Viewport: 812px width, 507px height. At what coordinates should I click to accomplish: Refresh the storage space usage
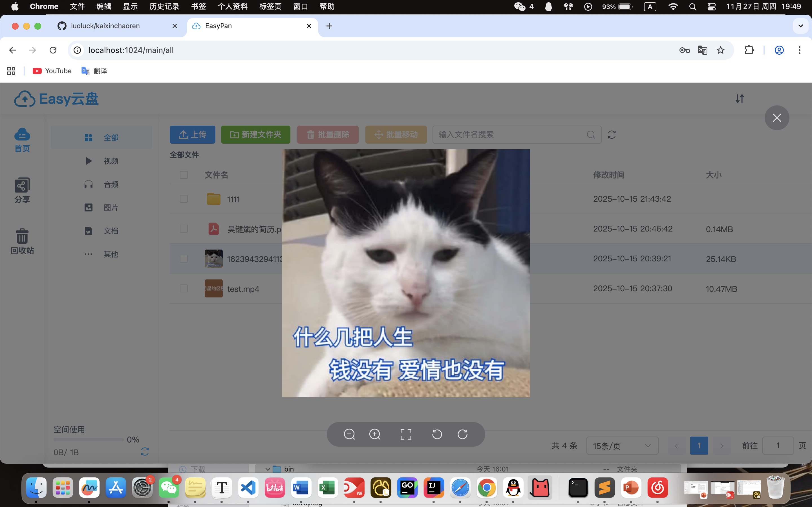[x=145, y=452]
